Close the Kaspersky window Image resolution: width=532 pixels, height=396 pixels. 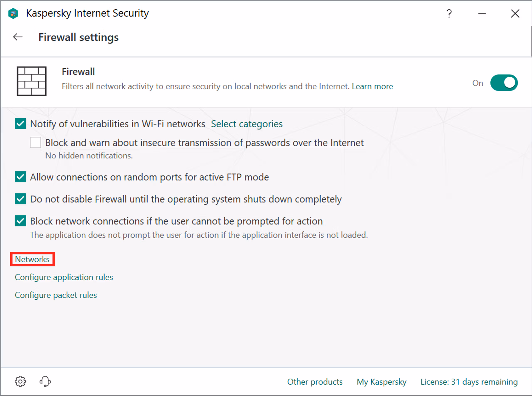point(515,13)
